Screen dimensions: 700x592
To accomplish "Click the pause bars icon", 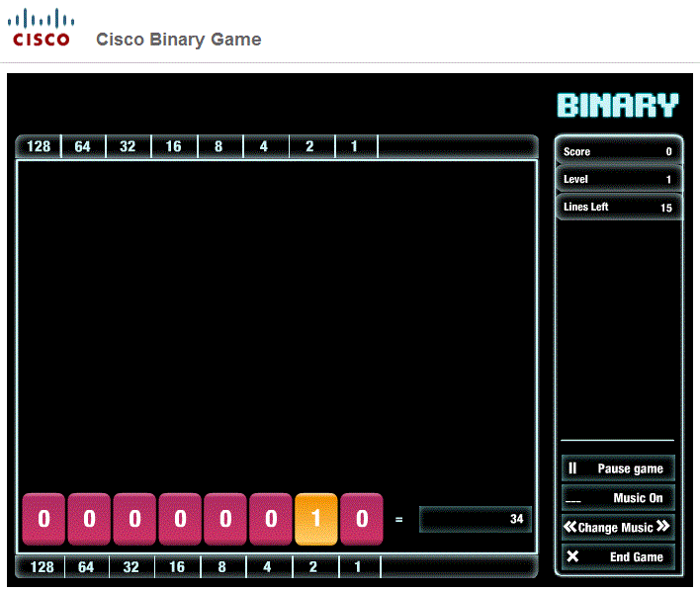I will coord(572,468).
